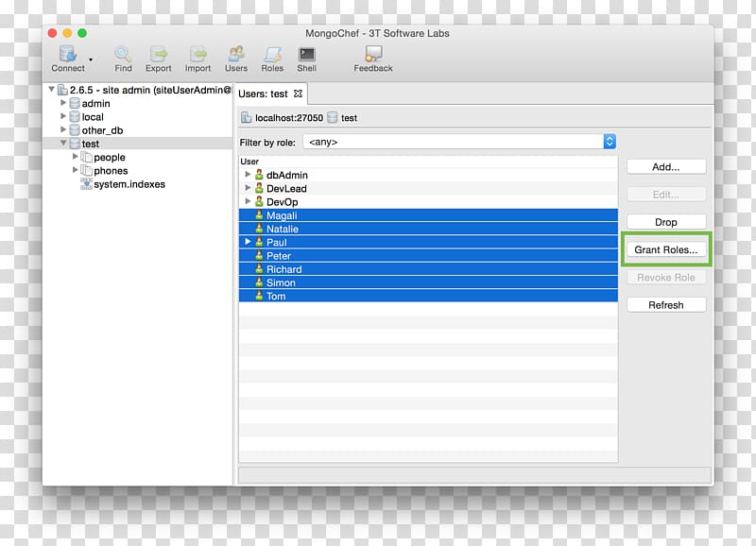The height and width of the screenshot is (546, 756).
Task: Select the admin database icon
Action: (x=75, y=103)
